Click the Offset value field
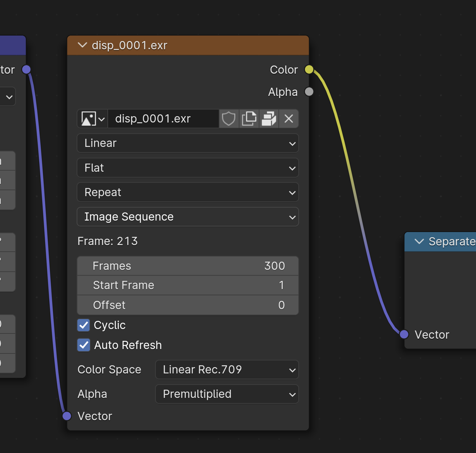The width and height of the screenshot is (476, 453). 188,305
